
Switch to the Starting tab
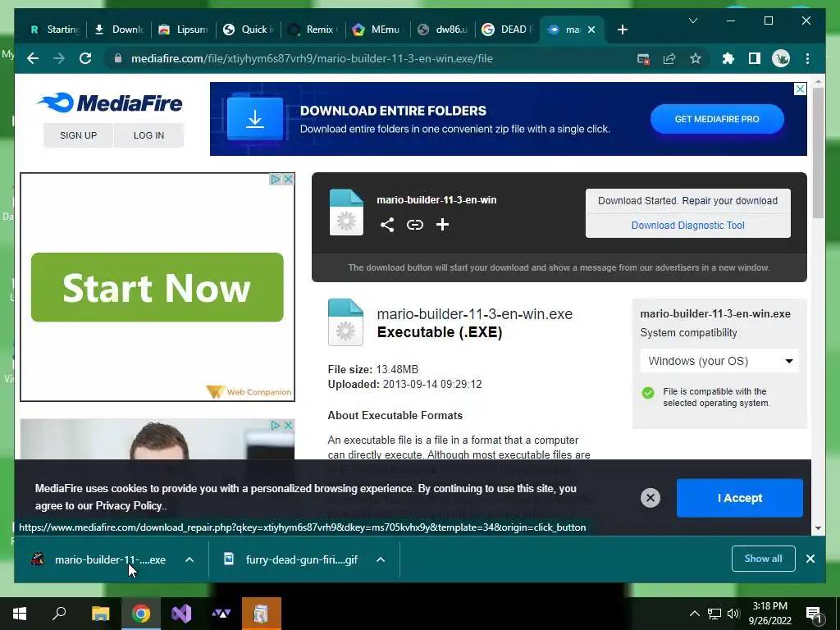54,30
